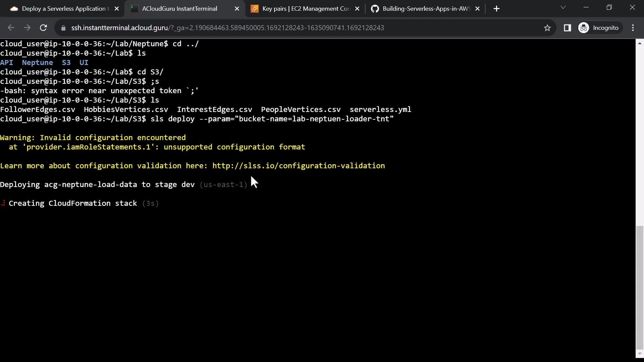
Task: Close the GitHub Building-Serverless-Apps tab
Action: tap(478, 9)
